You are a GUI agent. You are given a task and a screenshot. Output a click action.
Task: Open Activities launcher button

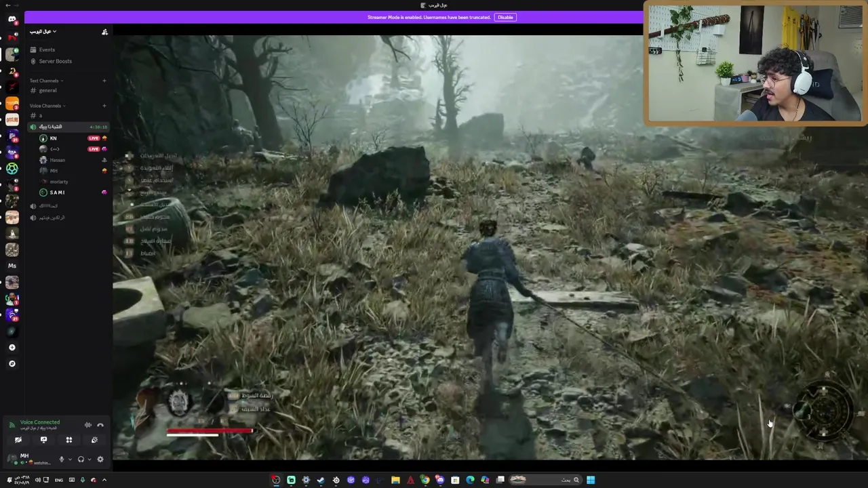pyautogui.click(x=68, y=440)
